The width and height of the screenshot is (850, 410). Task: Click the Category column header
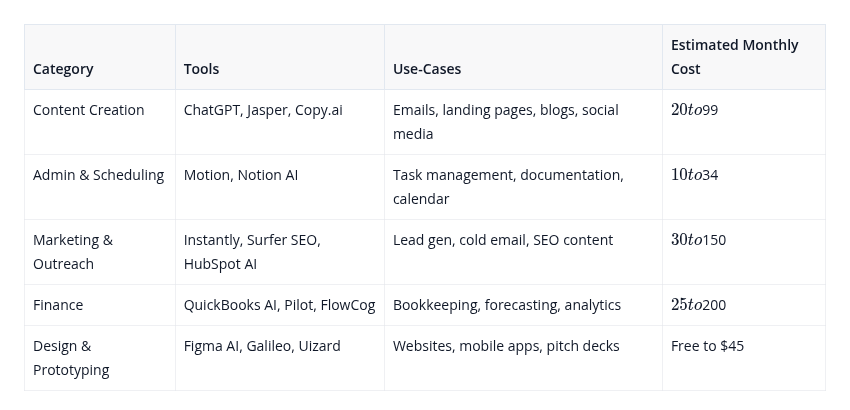pyautogui.click(x=100, y=57)
